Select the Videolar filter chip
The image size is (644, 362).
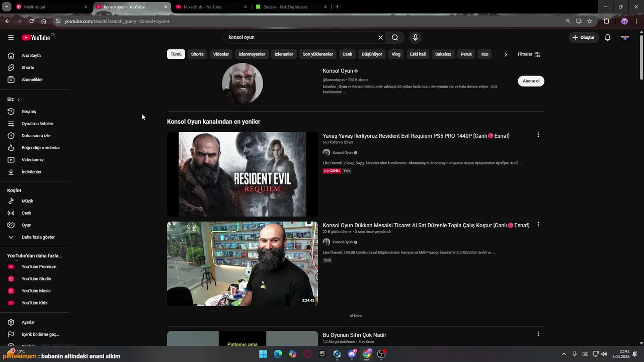point(221,54)
